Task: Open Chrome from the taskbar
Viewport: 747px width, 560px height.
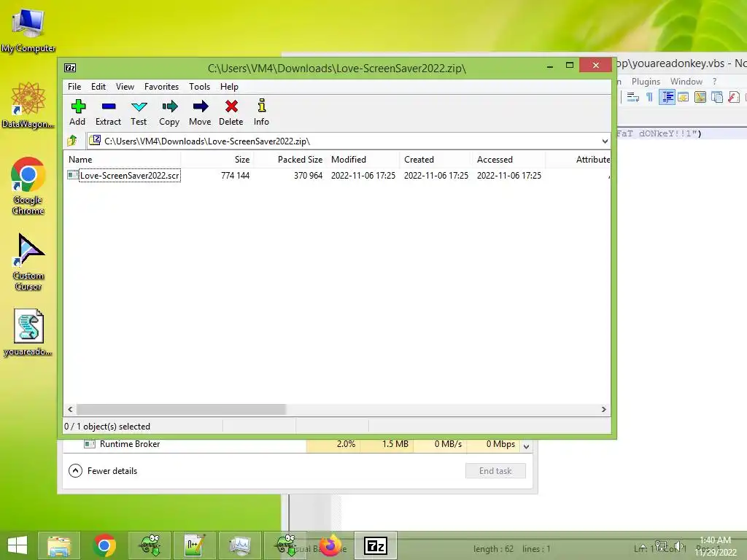Action: tap(104, 545)
